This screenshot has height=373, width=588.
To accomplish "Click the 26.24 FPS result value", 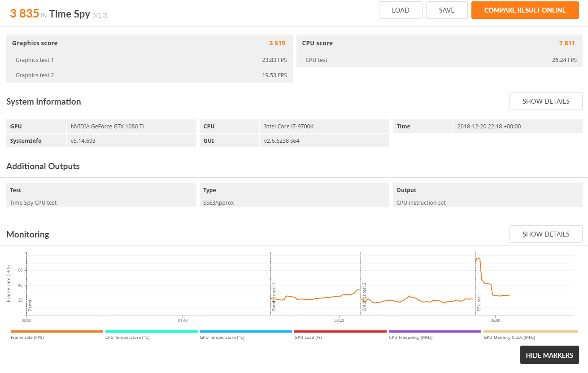I will (x=564, y=60).
